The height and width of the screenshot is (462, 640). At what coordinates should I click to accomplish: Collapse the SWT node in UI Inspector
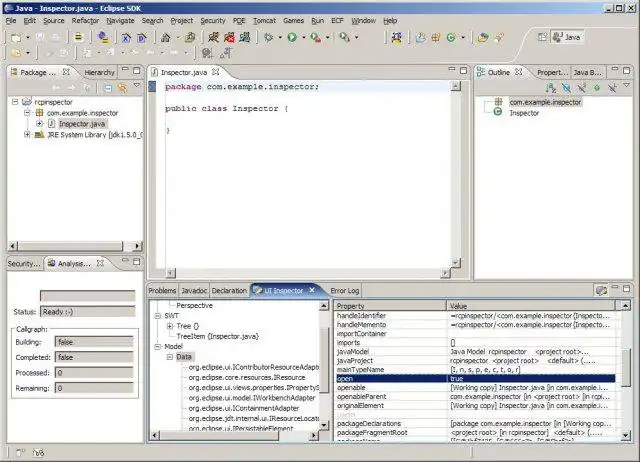158,316
